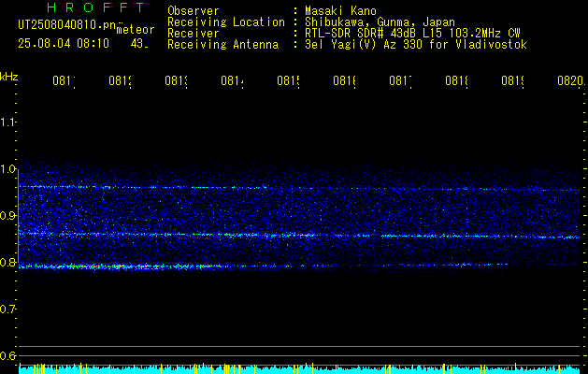Click the 0.9 frequency axis label

coord(7,216)
